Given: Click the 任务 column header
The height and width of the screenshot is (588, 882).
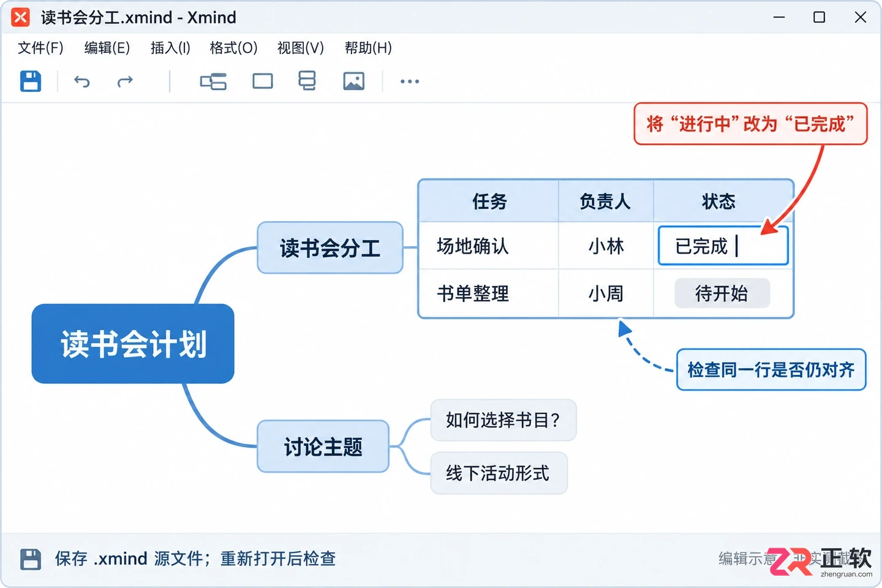Looking at the screenshot, I should pyautogui.click(x=489, y=201).
